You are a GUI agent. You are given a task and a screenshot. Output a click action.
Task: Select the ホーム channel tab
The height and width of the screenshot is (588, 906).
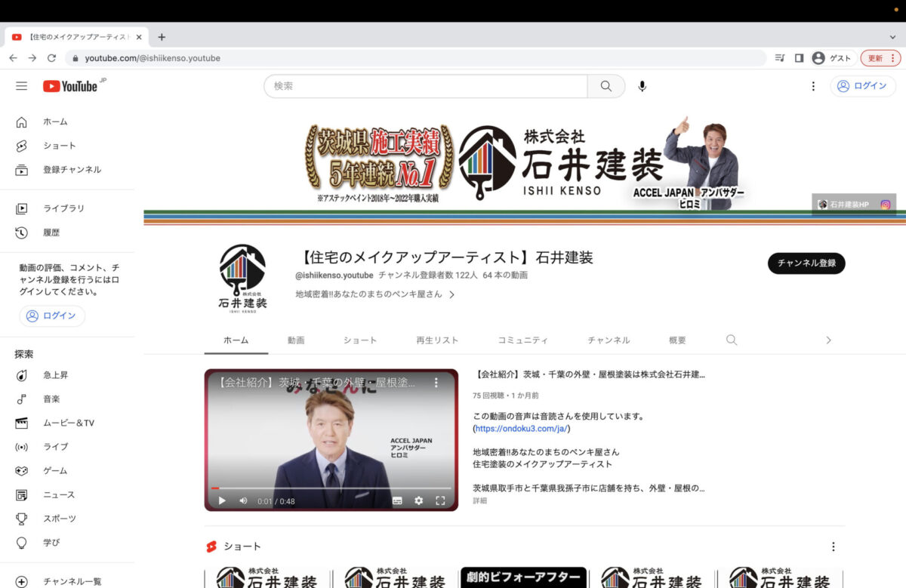[x=236, y=340]
